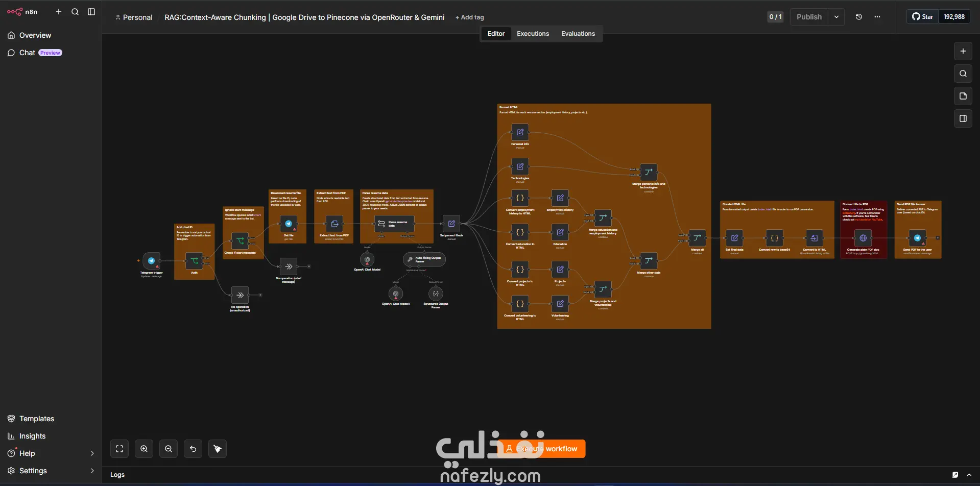Expand the Settings menu
This screenshot has width=980, height=486.
pos(51,471)
